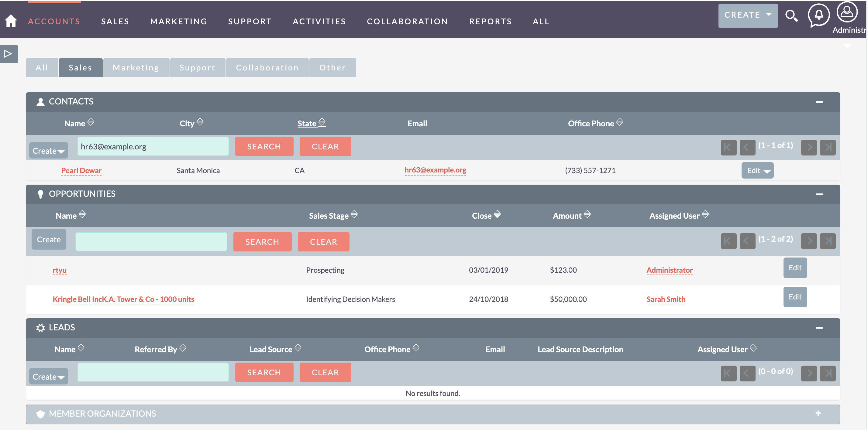Open the Create dropdown in Leads
The image size is (868, 430).
(x=48, y=372)
